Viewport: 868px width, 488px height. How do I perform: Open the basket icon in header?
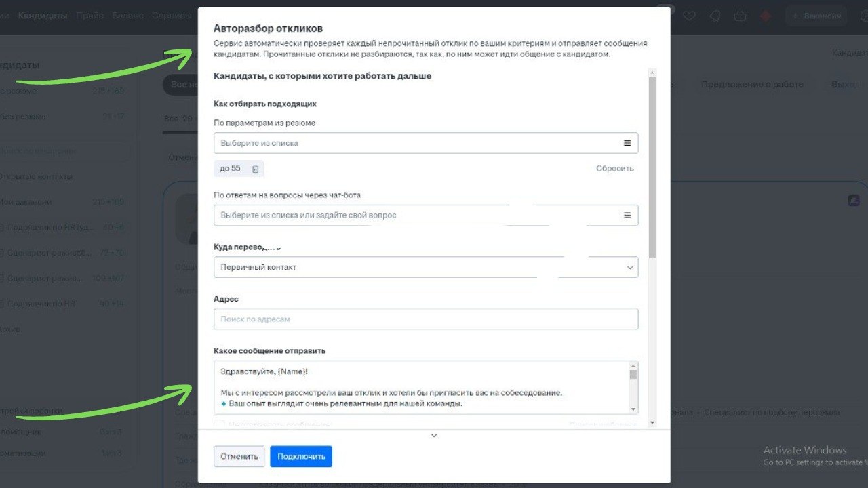coord(741,16)
